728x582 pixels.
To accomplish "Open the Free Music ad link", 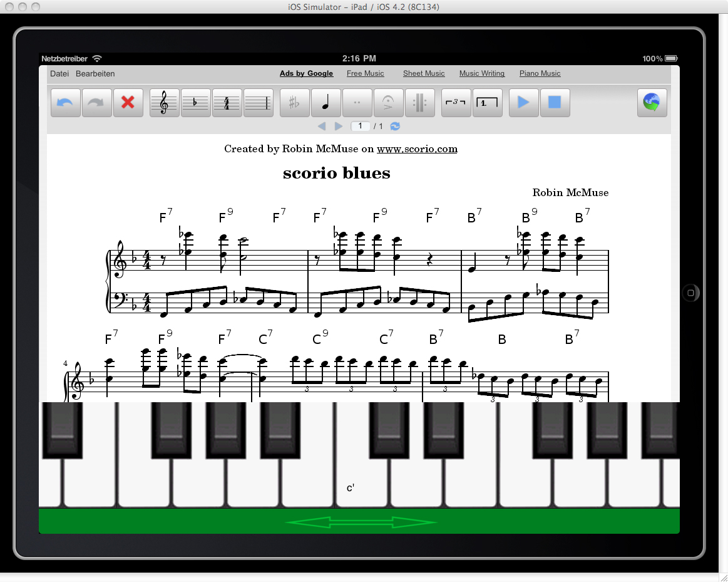I will coord(366,74).
